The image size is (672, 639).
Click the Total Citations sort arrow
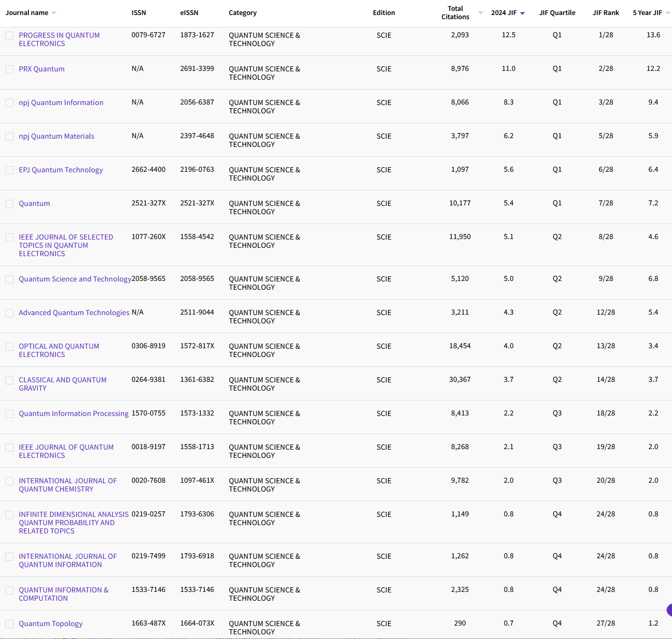(481, 13)
